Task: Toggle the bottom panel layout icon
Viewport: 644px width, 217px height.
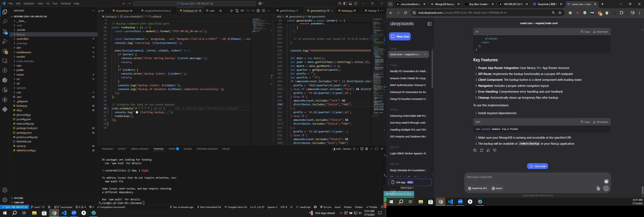Action: click(350, 3)
